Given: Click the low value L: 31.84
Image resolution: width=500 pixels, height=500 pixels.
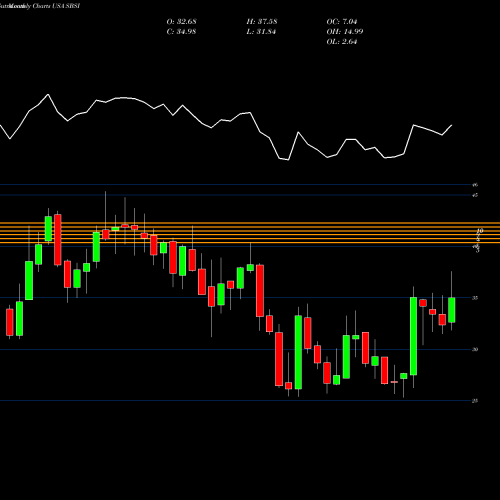Looking at the screenshot, I should (x=261, y=32).
